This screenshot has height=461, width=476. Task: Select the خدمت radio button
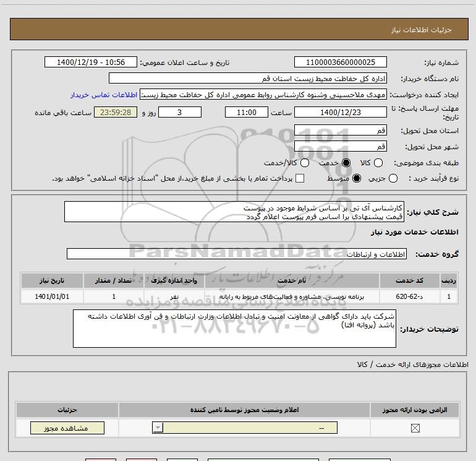click(x=346, y=163)
